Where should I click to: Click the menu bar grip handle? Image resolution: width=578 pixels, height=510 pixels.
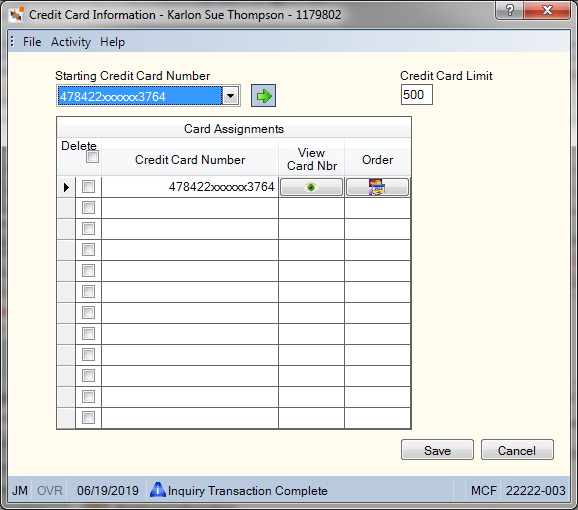[x=13, y=41]
